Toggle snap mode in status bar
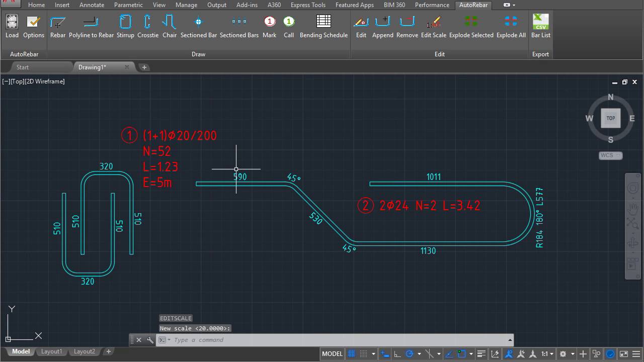The height and width of the screenshot is (362, 644). pos(364,353)
